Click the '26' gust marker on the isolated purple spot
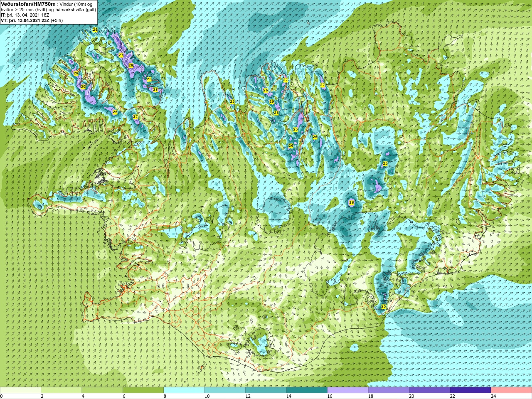The image size is (532, 399). 352,203
